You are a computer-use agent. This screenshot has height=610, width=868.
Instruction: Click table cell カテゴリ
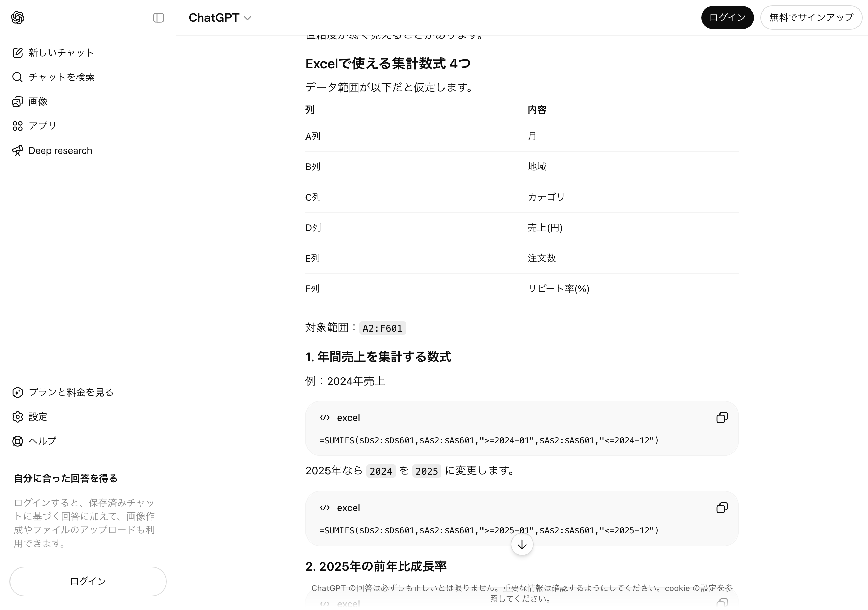[546, 197]
